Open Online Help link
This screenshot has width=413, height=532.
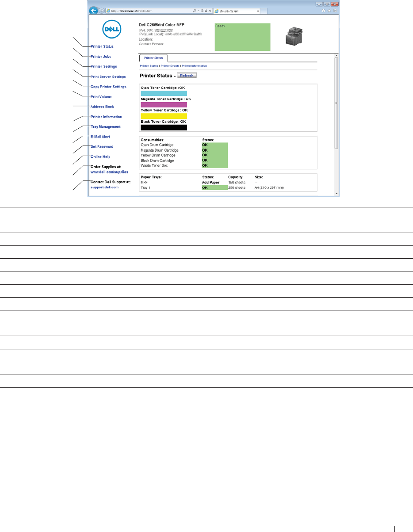pyautogui.click(x=100, y=157)
